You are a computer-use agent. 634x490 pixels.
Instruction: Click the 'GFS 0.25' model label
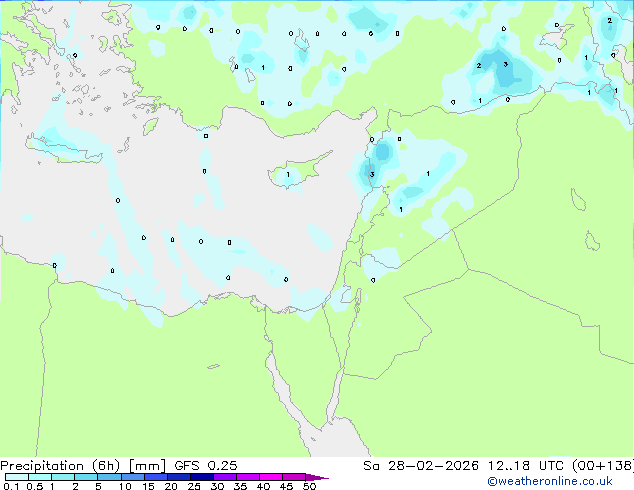[x=206, y=466]
